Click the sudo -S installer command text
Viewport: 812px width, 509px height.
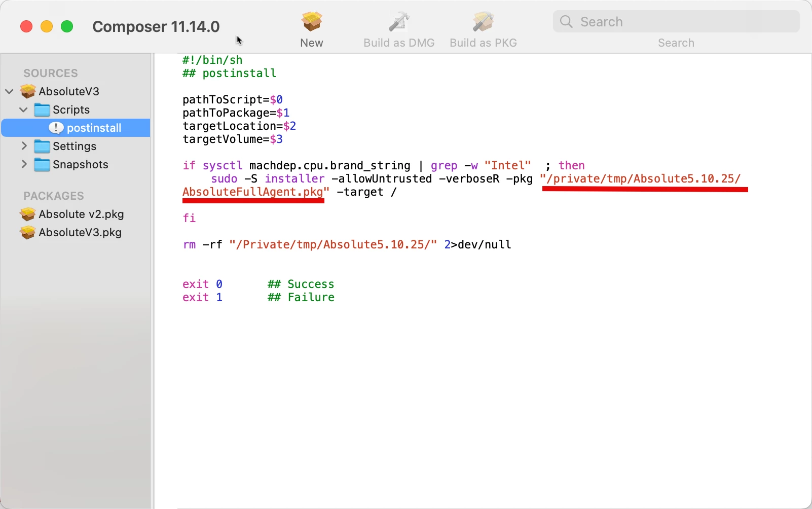click(268, 178)
